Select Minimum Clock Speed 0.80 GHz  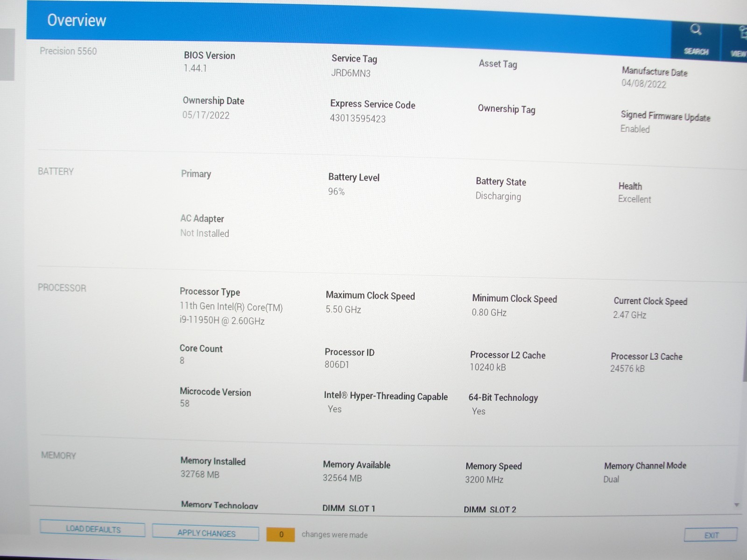tap(489, 312)
